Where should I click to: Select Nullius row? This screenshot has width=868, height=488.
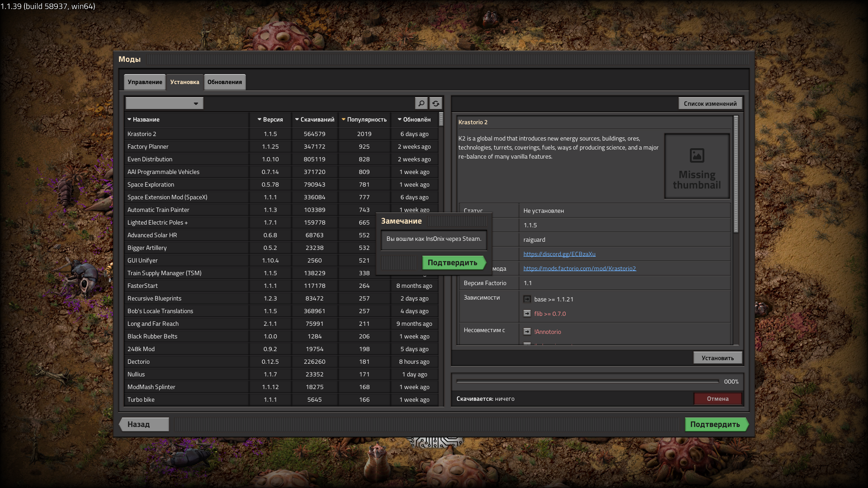[x=281, y=374]
